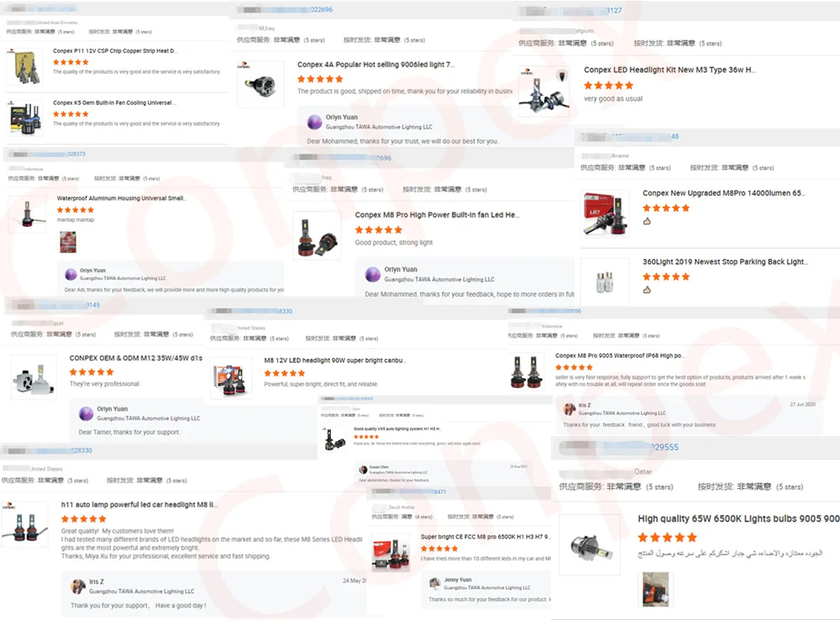Open M8 12V LED headlight 90W title

point(335,360)
